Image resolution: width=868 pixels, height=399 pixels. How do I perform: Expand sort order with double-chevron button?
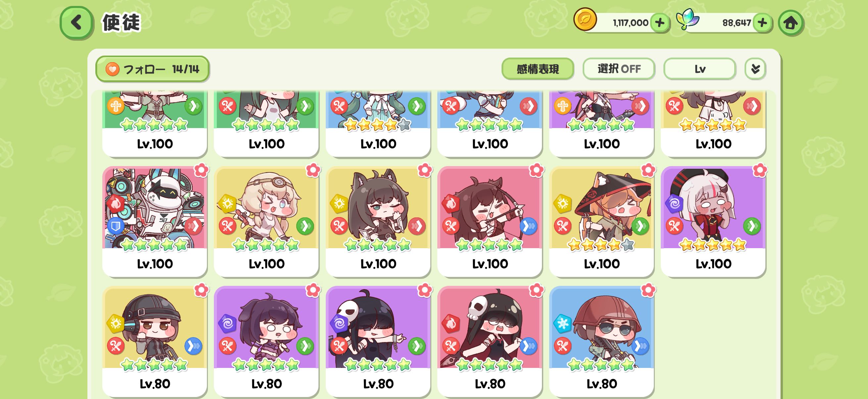point(755,69)
